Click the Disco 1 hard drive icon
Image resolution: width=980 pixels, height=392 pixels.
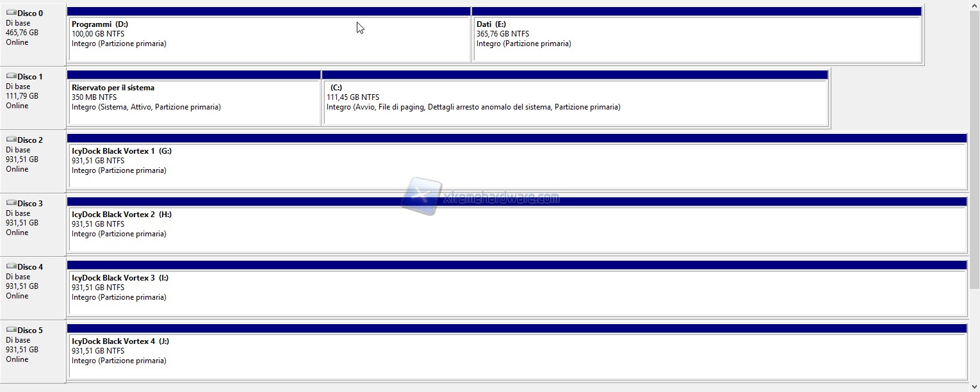click(x=11, y=76)
